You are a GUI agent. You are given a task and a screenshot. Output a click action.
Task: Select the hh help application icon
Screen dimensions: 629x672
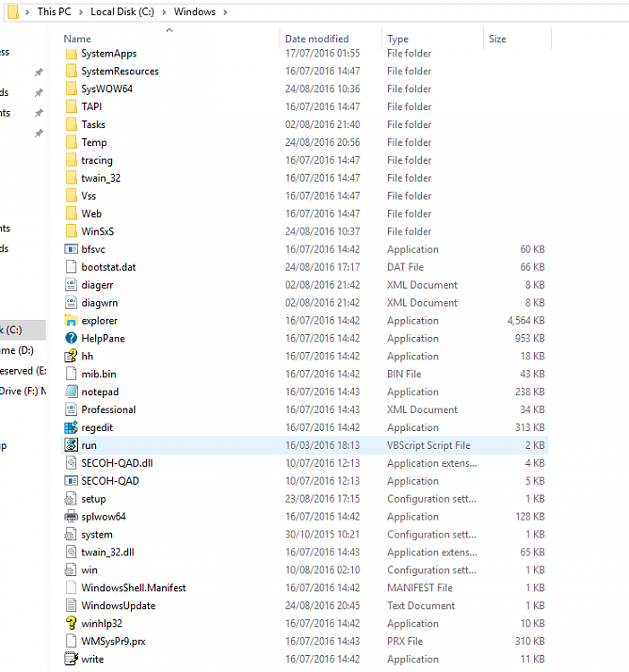[x=71, y=356]
